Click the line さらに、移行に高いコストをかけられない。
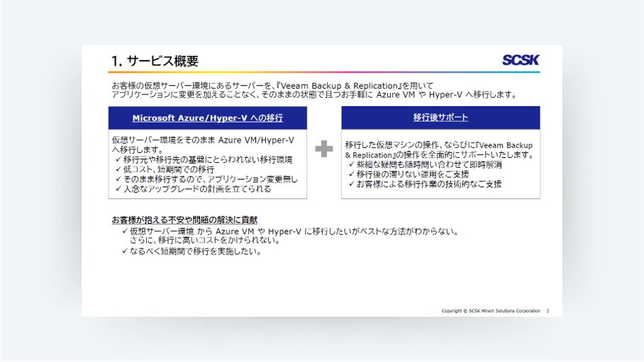The height and width of the screenshot is (362, 644). tap(205, 241)
